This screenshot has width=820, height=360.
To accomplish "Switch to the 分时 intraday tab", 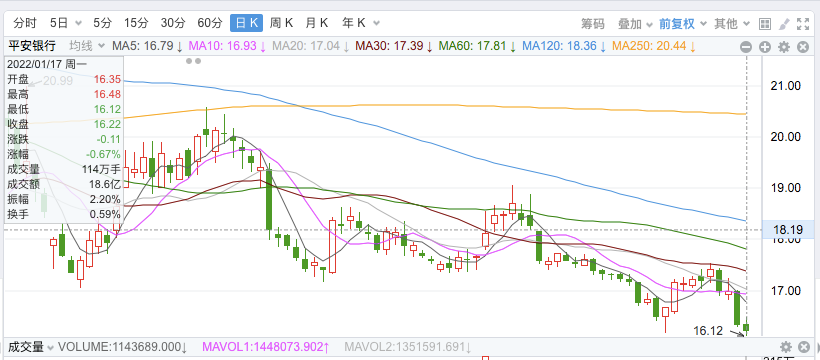I will 25,23.
